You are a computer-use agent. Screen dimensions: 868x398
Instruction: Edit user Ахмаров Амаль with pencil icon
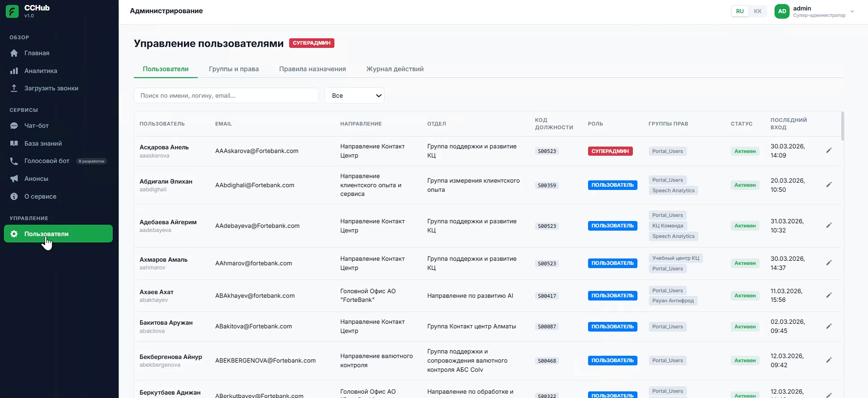click(829, 263)
